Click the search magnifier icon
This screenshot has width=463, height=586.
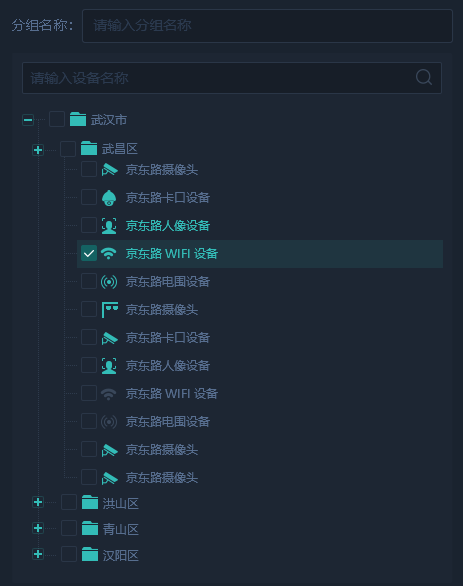(424, 78)
